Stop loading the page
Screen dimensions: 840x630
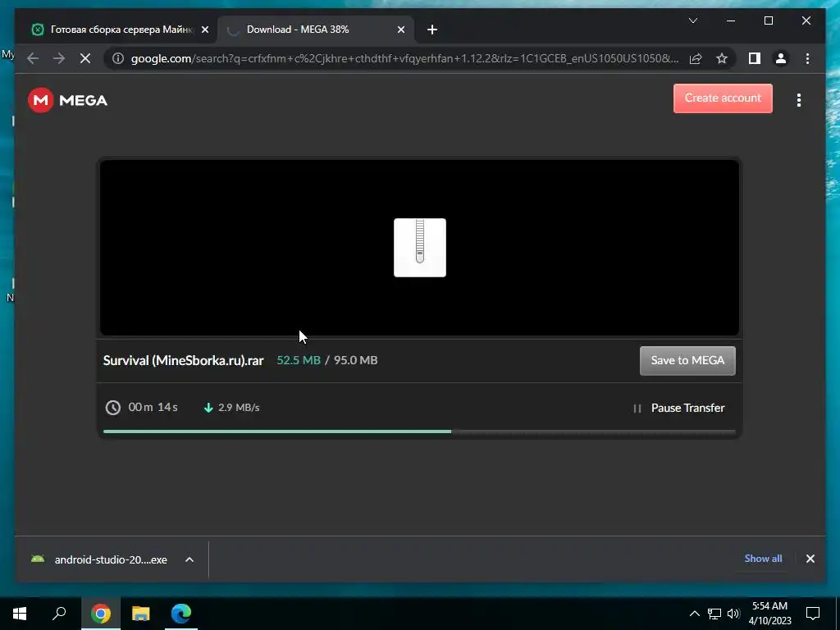click(x=85, y=58)
